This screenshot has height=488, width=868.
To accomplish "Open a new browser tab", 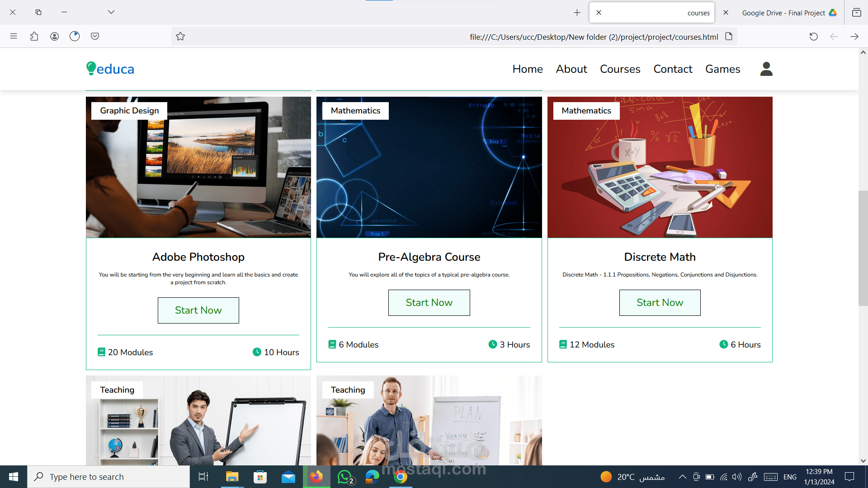I will pyautogui.click(x=577, y=13).
